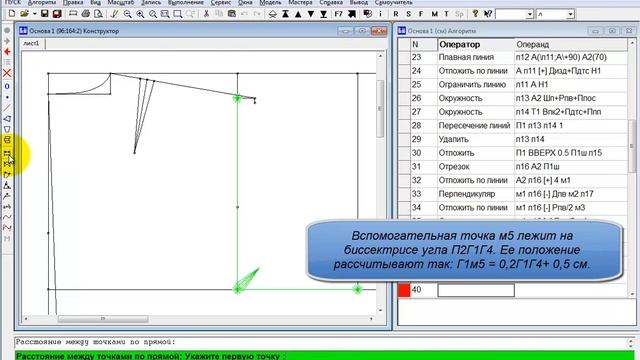
Task: Click the zoom rectangle area icon
Action: tap(178, 14)
